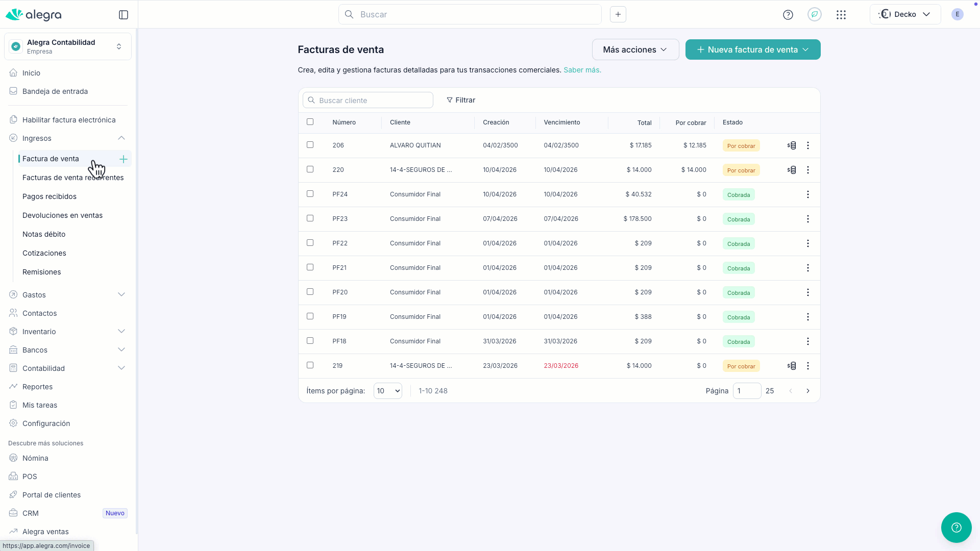Open the three-dot menu for invoice PF24
The image size is (980, 551).
(x=807, y=194)
